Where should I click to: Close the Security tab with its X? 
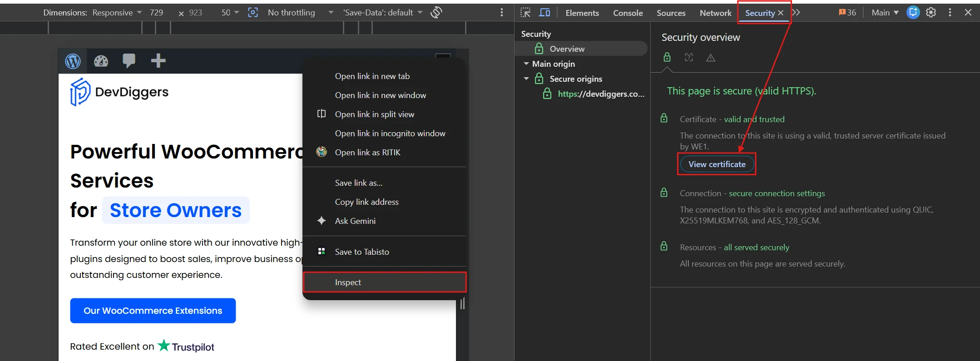[x=781, y=13]
